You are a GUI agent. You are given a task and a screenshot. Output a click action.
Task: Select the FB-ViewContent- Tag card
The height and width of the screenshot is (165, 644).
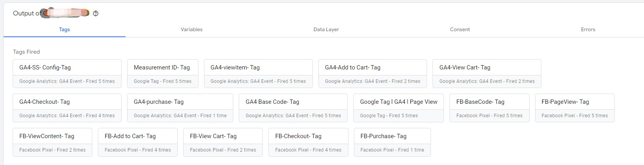click(x=52, y=142)
